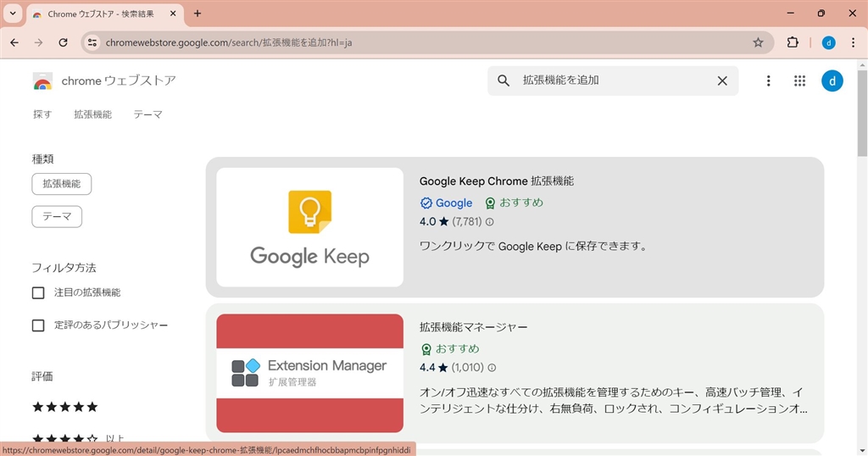Open the browser Extensions puzzle icon
Screen dimensions: 868x456
[x=793, y=42]
